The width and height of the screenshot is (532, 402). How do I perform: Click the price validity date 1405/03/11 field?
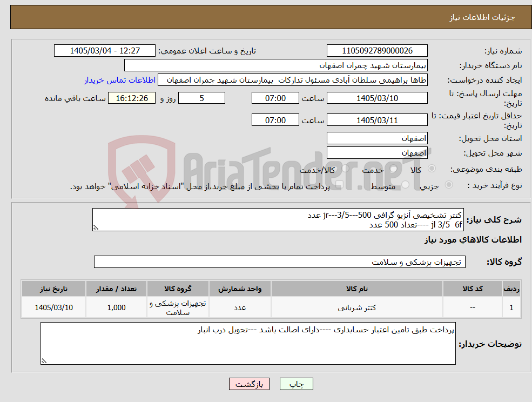377,120
